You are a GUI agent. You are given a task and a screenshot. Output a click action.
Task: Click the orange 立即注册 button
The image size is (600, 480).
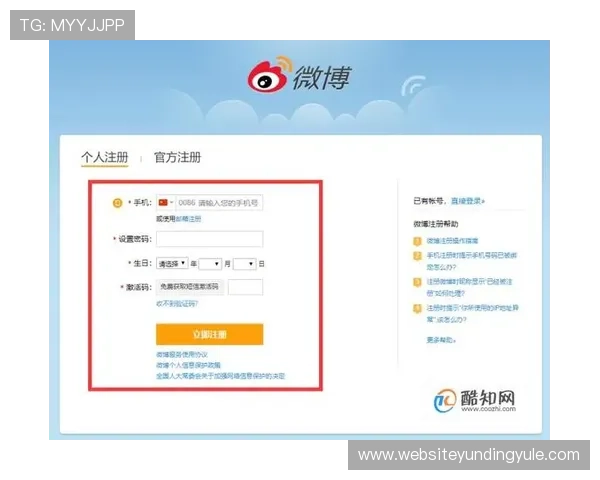[x=209, y=334]
